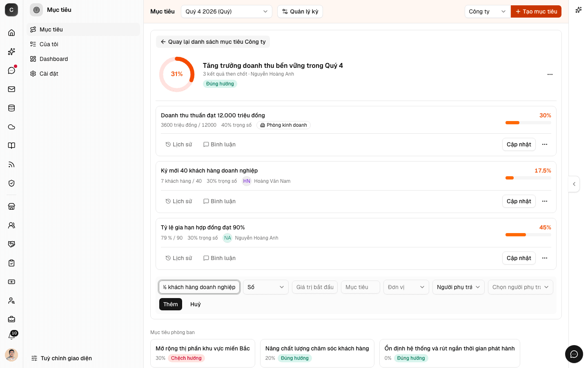Viewport: 588px width, 368px height.
Task: Open the "Số" type dropdown
Action: pyautogui.click(x=266, y=287)
